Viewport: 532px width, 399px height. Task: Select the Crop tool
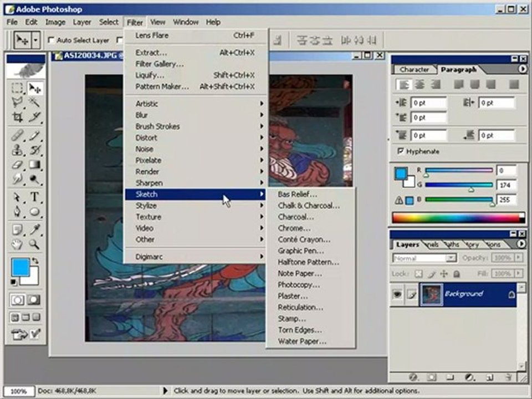tap(17, 117)
